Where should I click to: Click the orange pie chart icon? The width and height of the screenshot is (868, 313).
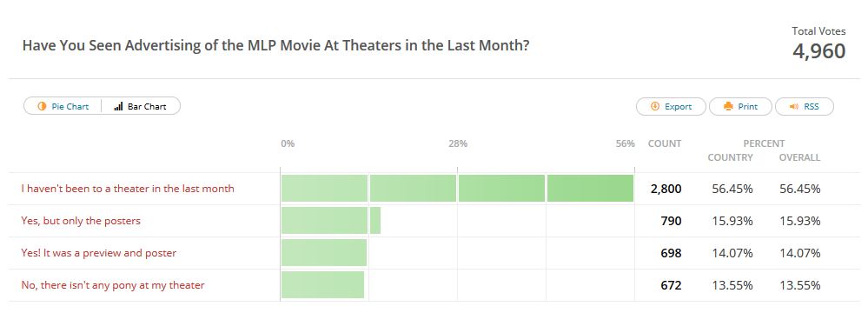click(42, 106)
